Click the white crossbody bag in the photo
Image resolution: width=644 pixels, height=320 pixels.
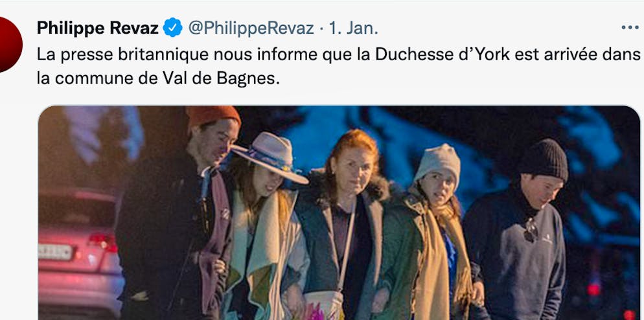pyautogui.click(x=325, y=305)
